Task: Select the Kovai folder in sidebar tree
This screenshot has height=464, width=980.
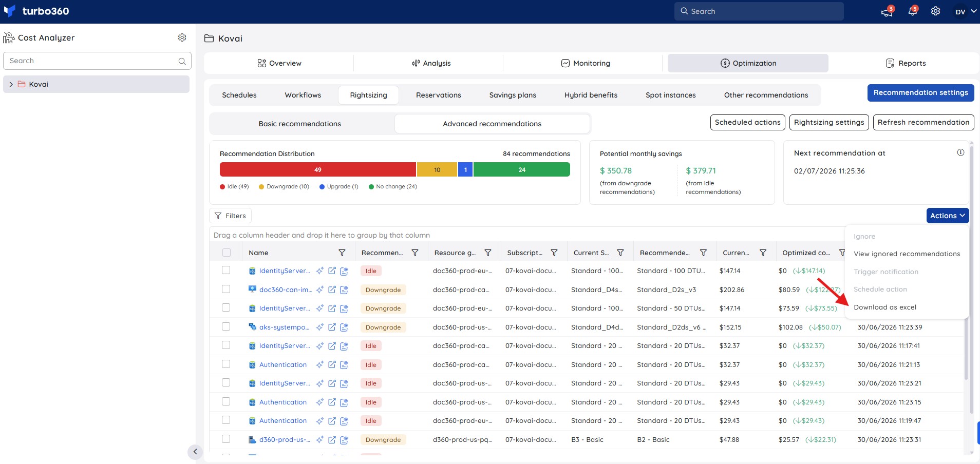Action: (97, 84)
